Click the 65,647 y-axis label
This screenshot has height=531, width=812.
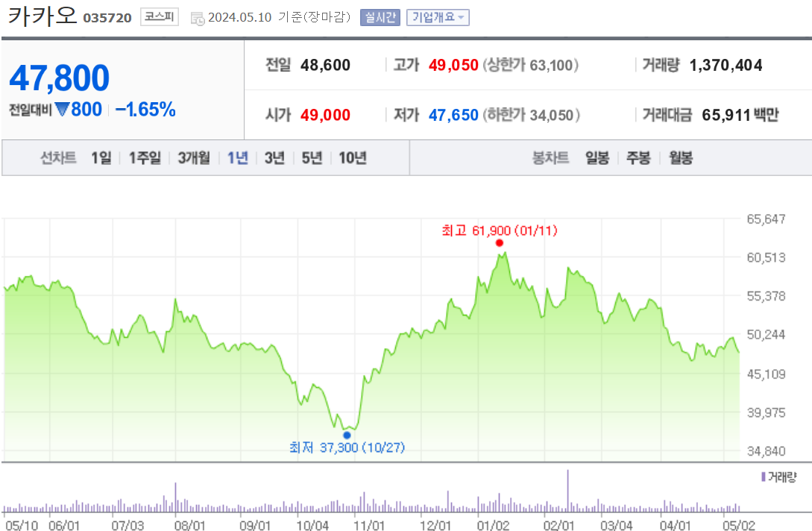click(766, 219)
